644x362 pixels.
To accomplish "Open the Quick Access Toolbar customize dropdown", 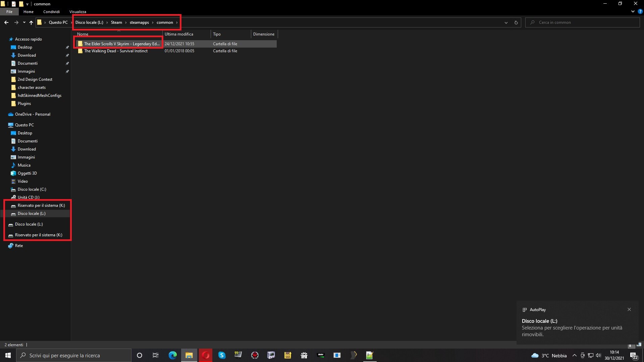I will 27,4.
